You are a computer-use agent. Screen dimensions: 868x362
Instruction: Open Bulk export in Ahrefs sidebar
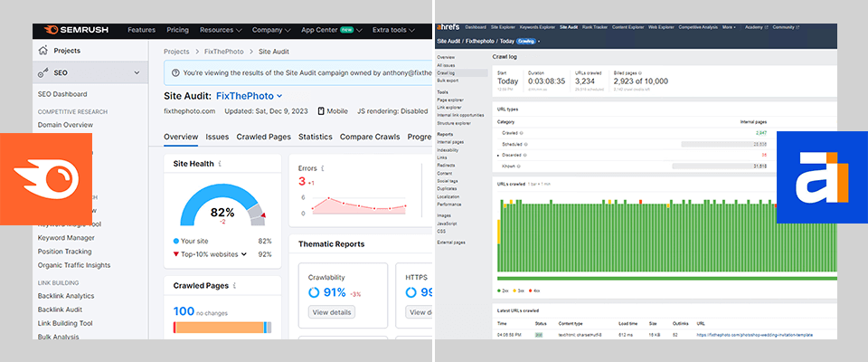click(448, 81)
